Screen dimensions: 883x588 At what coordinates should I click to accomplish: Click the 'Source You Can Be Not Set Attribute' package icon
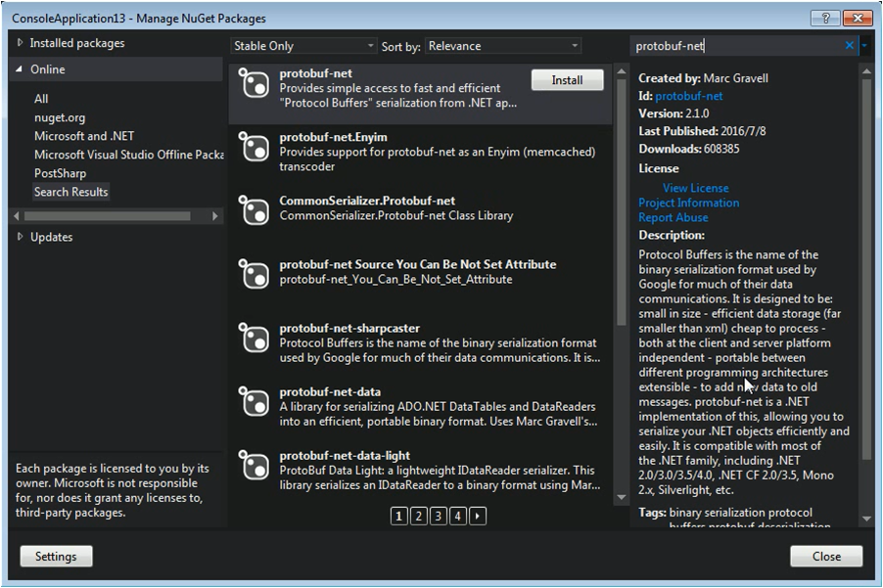pos(254,274)
